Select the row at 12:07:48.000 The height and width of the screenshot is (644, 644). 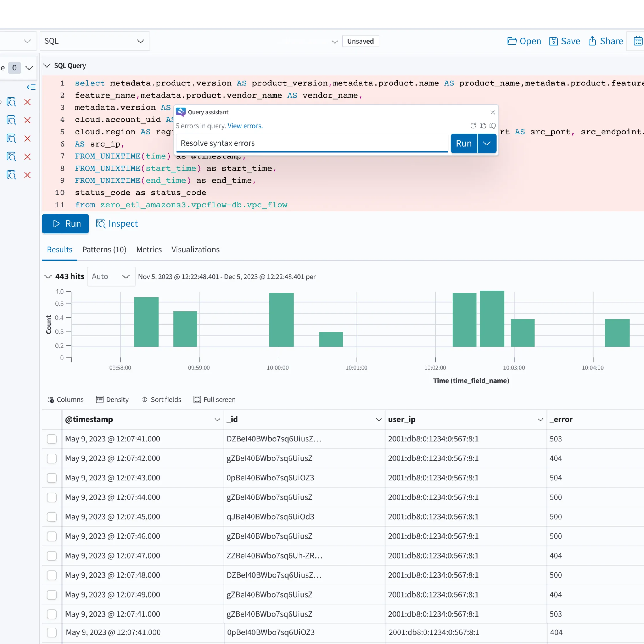[x=52, y=575]
